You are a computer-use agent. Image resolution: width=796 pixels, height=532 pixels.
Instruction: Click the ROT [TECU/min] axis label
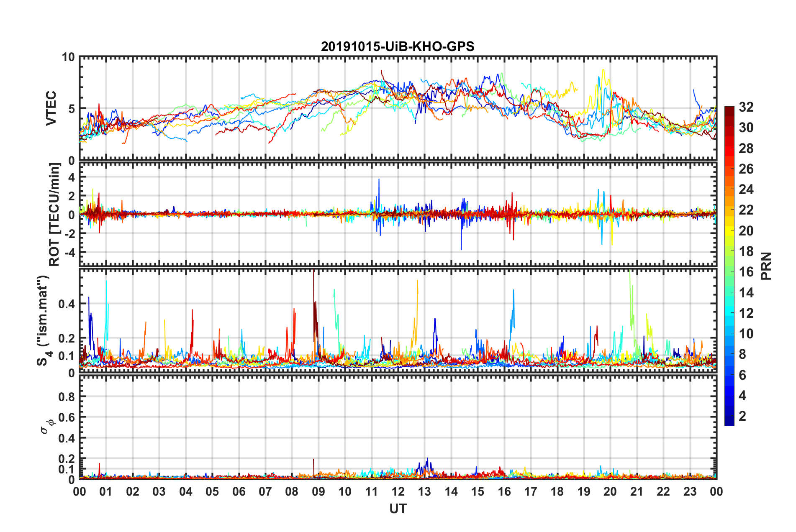coord(54,214)
